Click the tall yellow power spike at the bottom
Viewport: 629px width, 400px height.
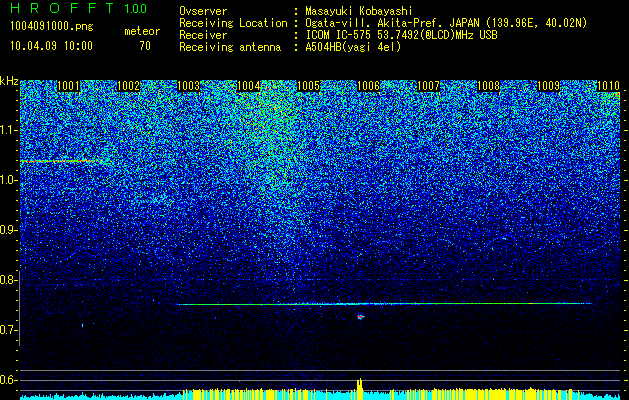tap(360, 388)
